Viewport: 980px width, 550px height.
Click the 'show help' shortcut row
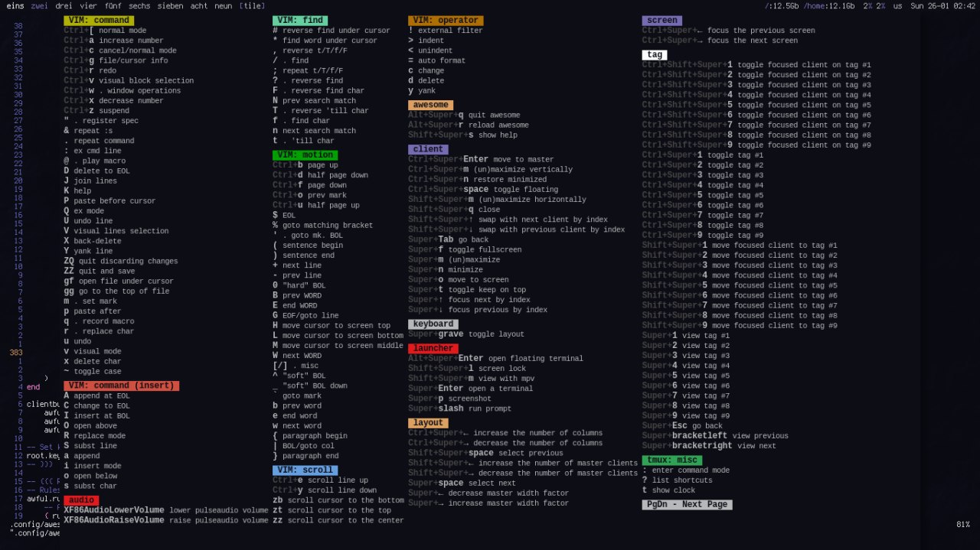(462, 135)
